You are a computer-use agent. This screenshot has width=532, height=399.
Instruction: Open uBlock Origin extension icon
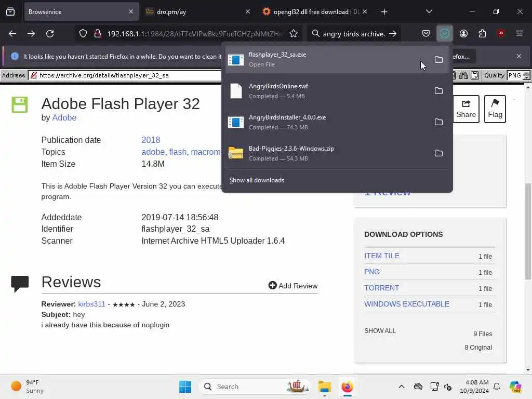[x=501, y=33]
